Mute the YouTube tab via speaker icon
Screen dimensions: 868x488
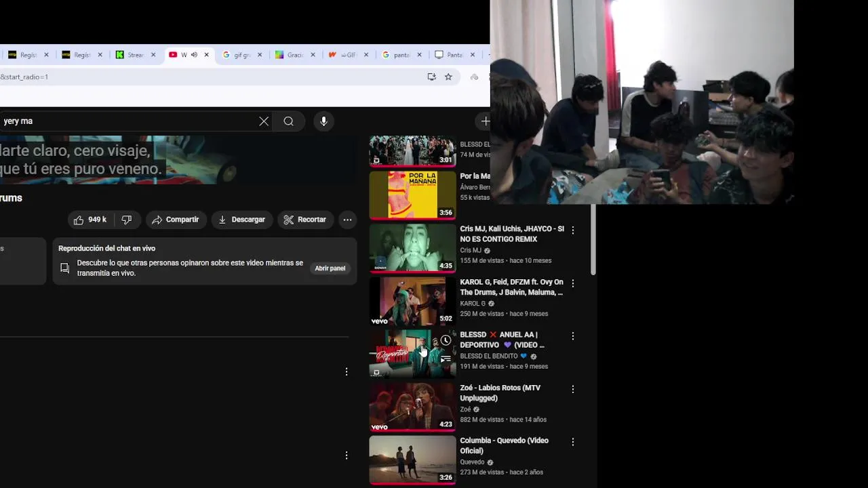pos(194,55)
